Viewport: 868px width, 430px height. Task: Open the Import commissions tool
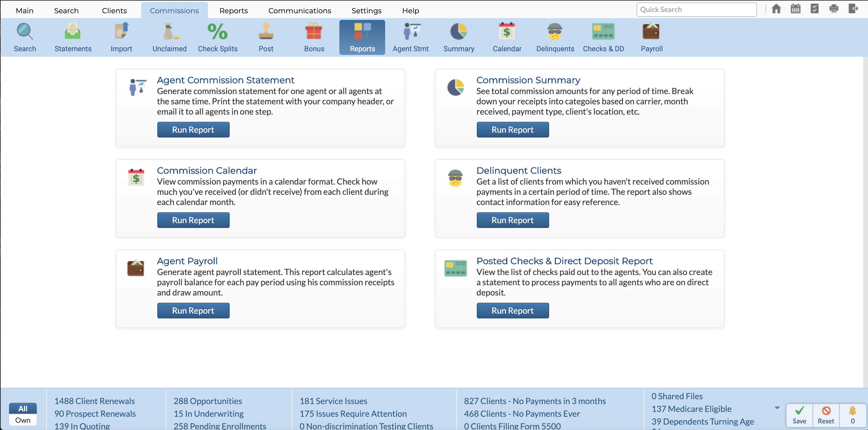pyautogui.click(x=121, y=37)
